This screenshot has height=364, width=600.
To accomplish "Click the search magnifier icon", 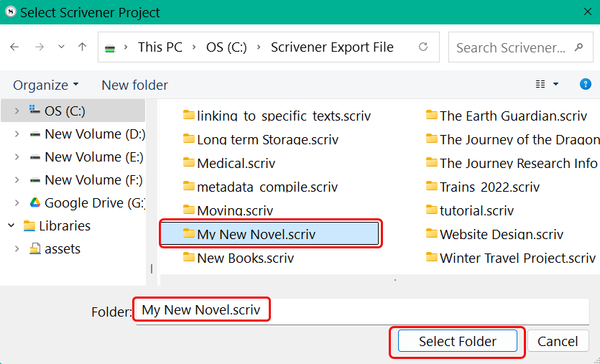I will pyautogui.click(x=578, y=47).
